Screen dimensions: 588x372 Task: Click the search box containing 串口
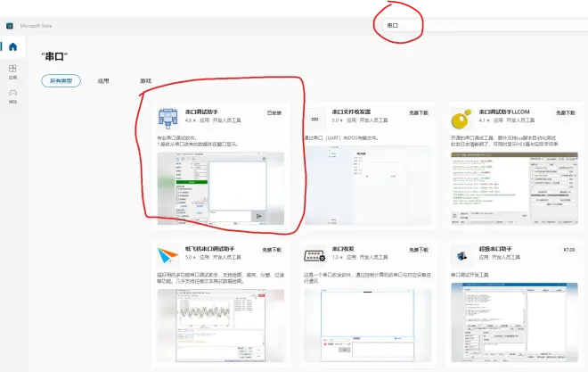click(x=485, y=25)
